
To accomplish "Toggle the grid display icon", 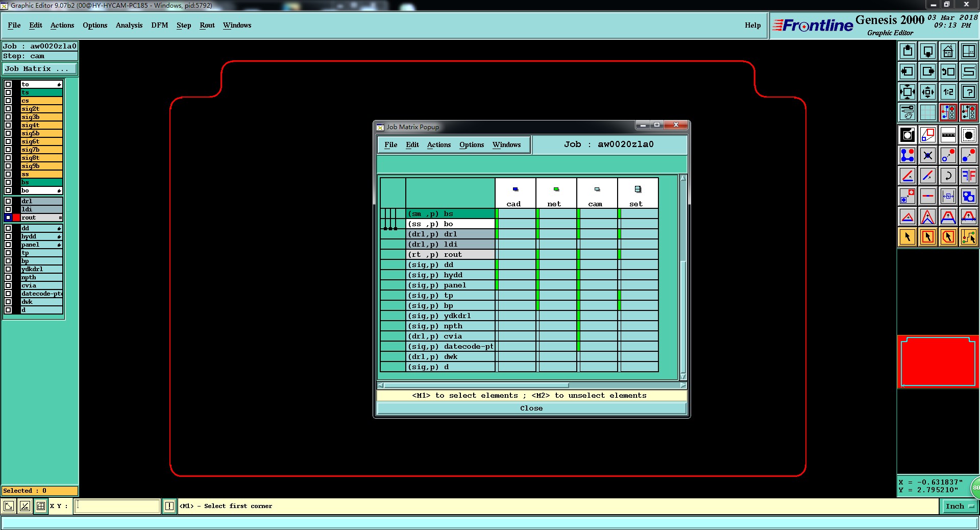I will tap(928, 112).
